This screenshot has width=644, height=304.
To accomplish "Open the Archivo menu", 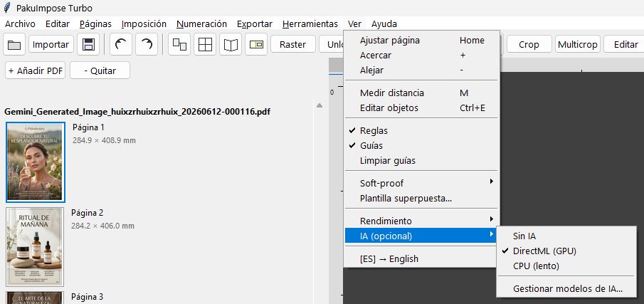I will point(20,23).
